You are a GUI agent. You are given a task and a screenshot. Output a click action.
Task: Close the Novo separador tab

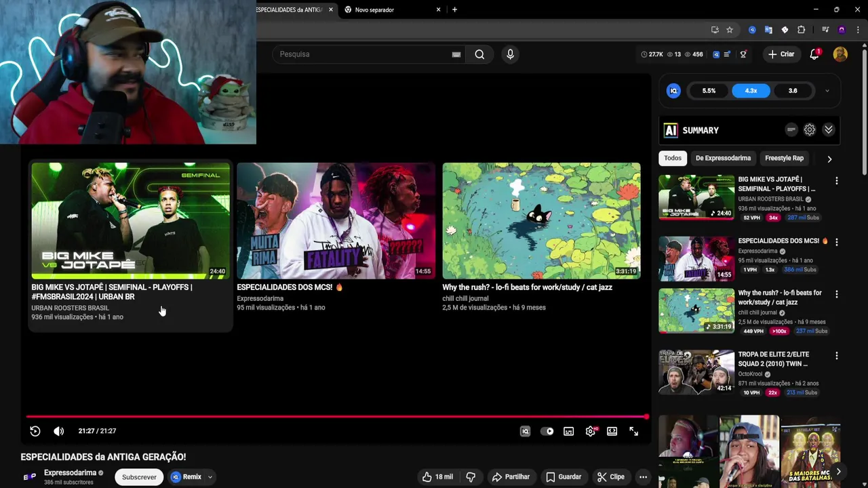pyautogui.click(x=438, y=9)
